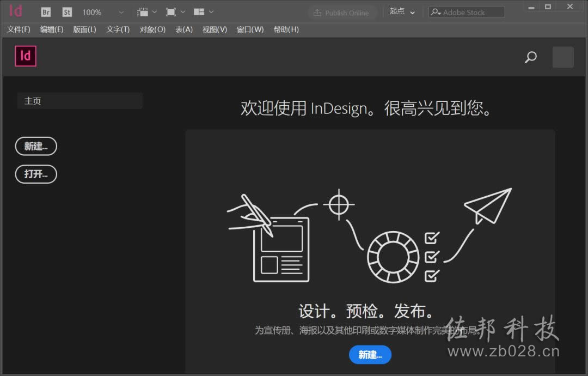Click the Adobe Stock search magnifier icon

click(436, 12)
